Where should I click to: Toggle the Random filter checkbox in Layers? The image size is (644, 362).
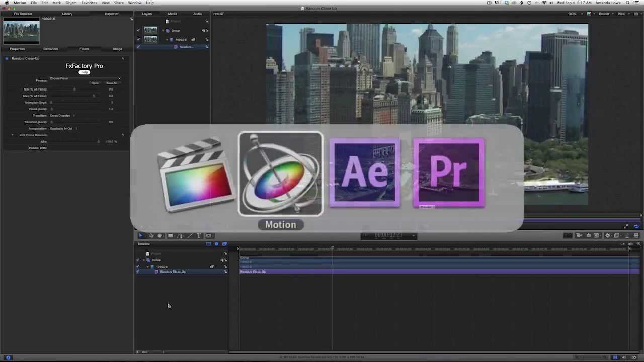point(139,47)
